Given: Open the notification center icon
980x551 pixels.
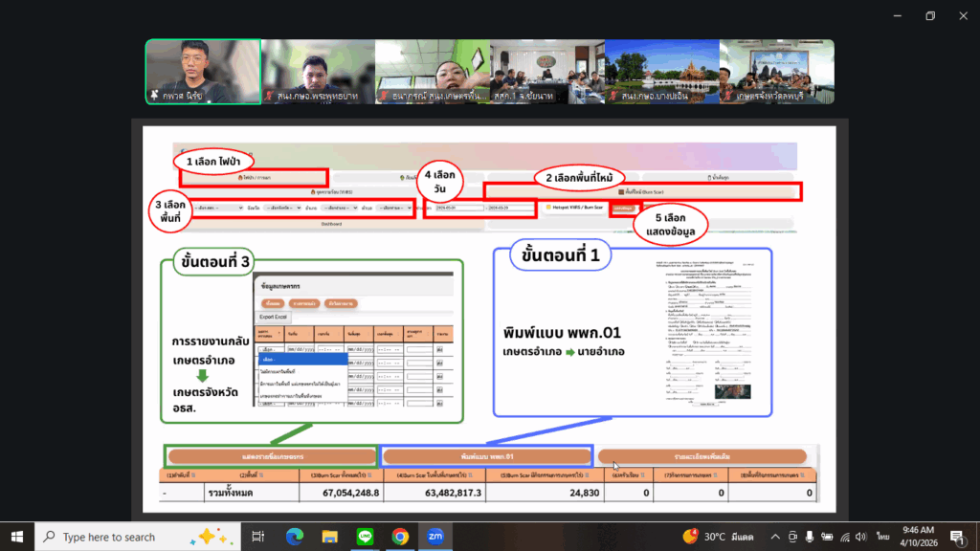Looking at the screenshot, I should (956, 537).
